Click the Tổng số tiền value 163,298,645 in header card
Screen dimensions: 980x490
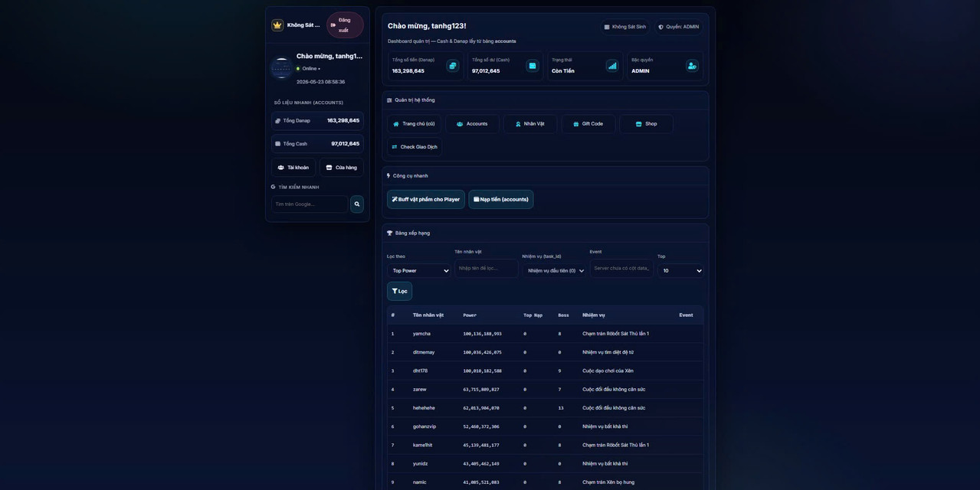408,71
